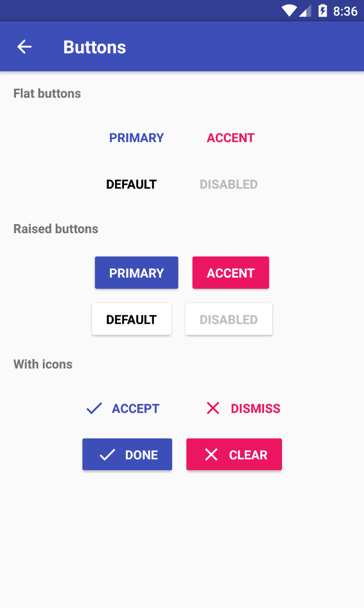Select the flat PRIMARY button
364x608 pixels.
coord(136,137)
